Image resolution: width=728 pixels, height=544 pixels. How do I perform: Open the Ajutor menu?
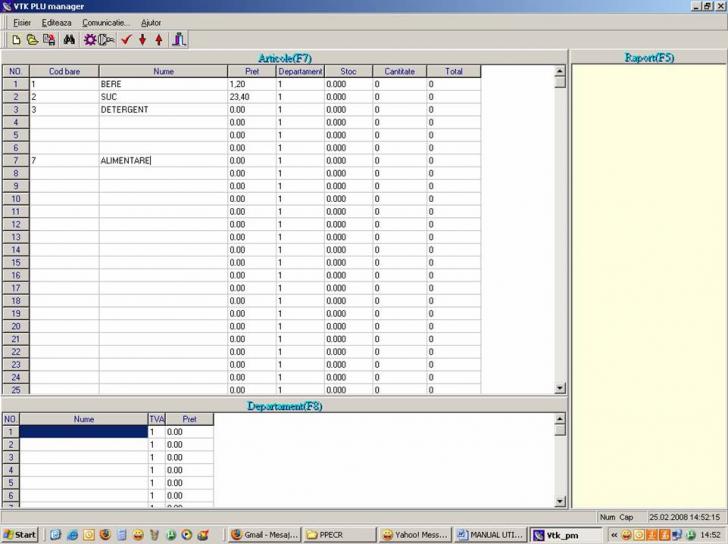tap(151, 22)
